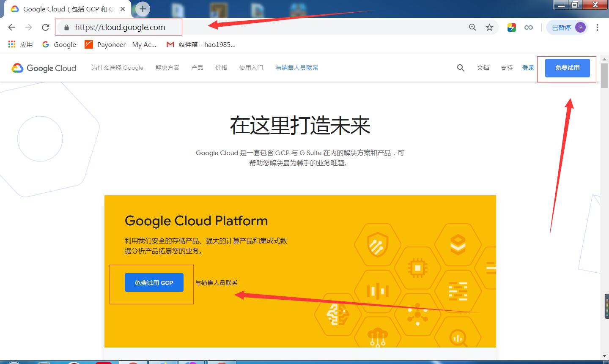Expand the 产品 navigation menu

(197, 68)
